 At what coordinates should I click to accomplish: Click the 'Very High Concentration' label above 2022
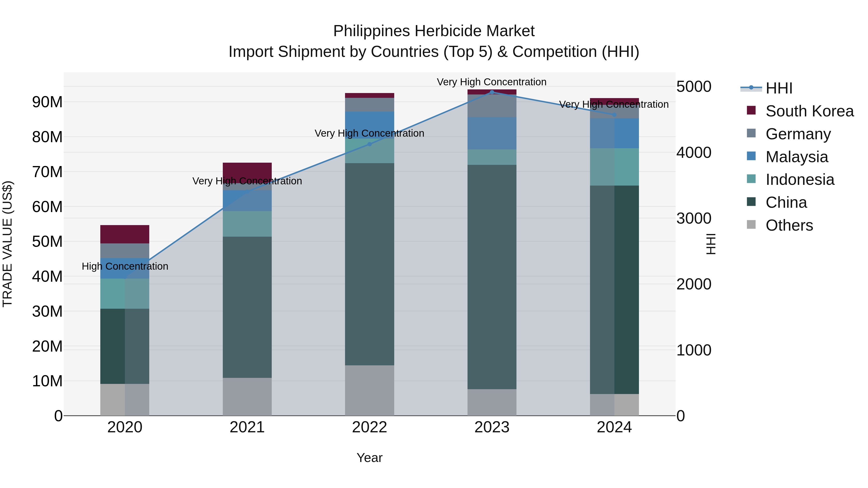pyautogui.click(x=370, y=133)
